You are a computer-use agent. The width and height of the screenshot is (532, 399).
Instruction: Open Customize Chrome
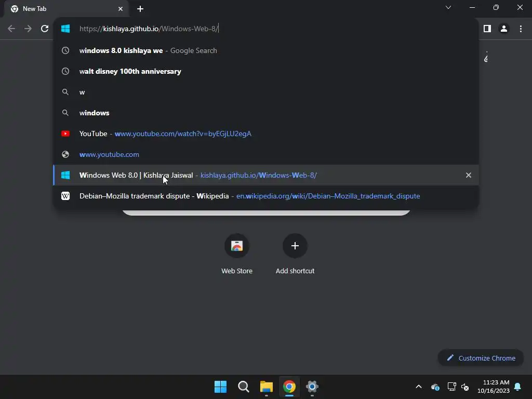tap(481, 358)
